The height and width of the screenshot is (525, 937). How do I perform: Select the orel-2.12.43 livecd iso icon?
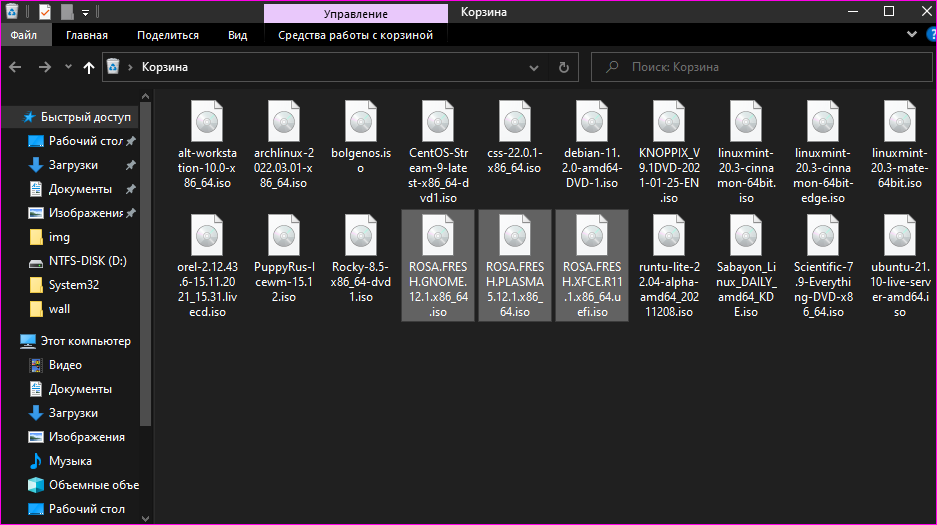(x=207, y=235)
